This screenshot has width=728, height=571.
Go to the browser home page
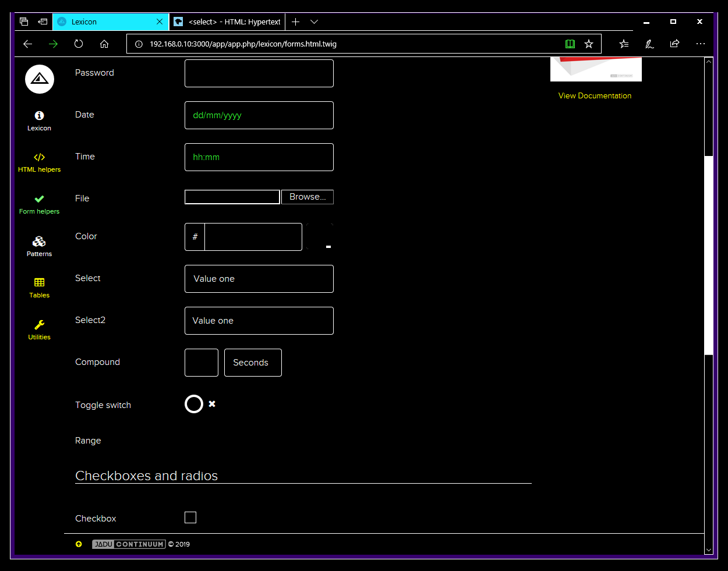[x=104, y=44]
